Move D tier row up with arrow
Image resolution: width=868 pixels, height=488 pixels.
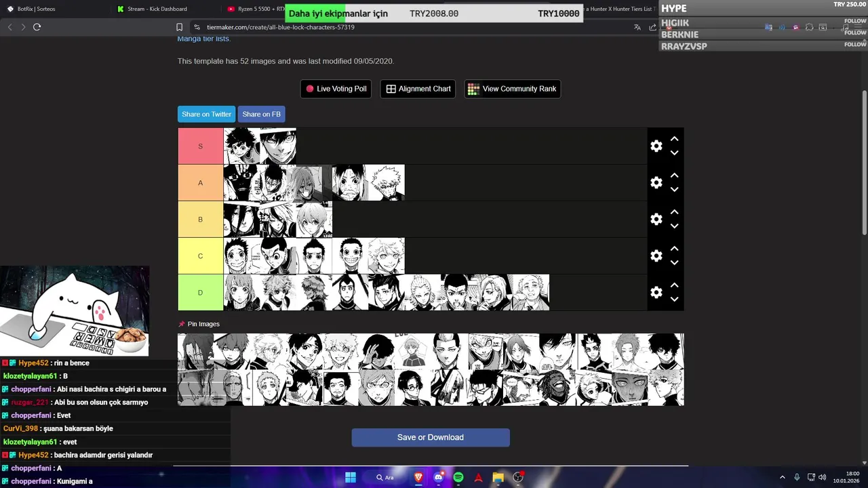tap(674, 285)
